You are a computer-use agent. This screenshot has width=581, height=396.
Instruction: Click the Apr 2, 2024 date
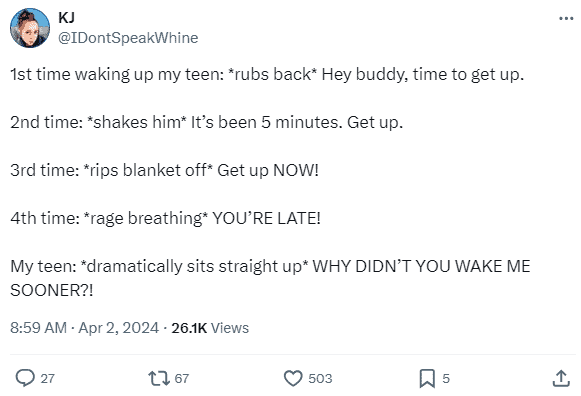point(119,328)
